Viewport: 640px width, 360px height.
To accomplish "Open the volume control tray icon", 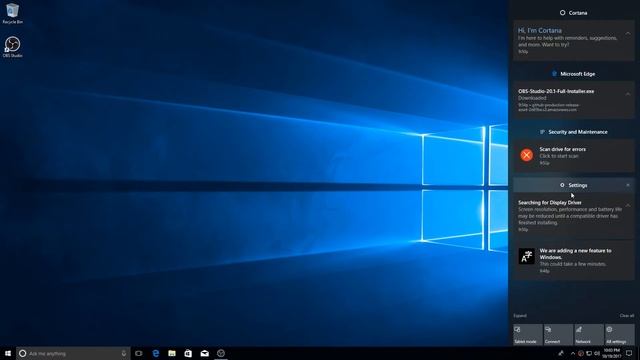I will (x=597, y=353).
